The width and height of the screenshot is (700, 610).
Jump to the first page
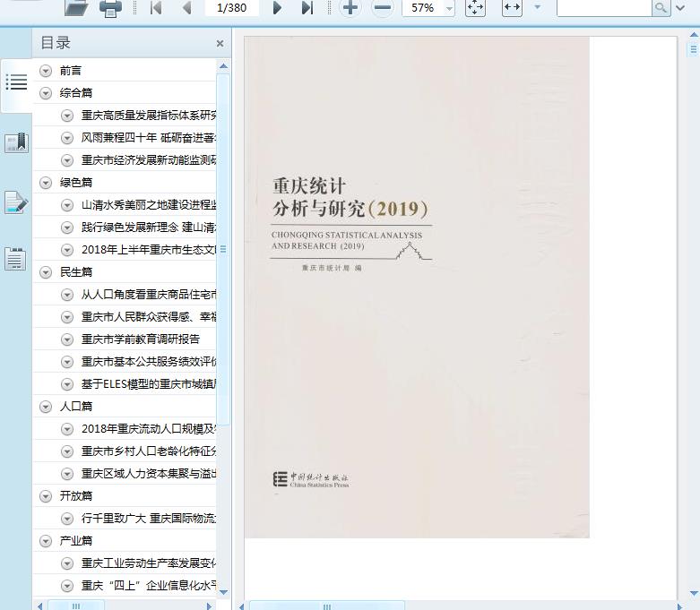155,8
